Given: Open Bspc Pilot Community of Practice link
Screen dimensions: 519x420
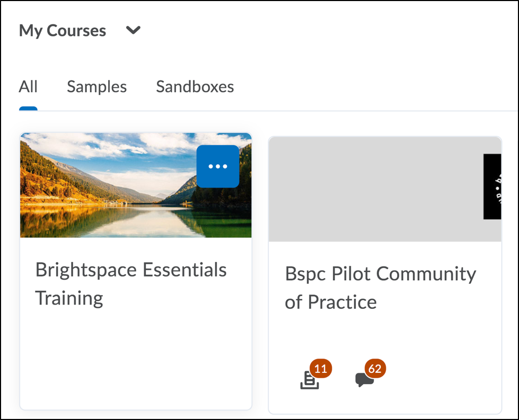Looking at the screenshot, I should pyautogui.click(x=380, y=274).
